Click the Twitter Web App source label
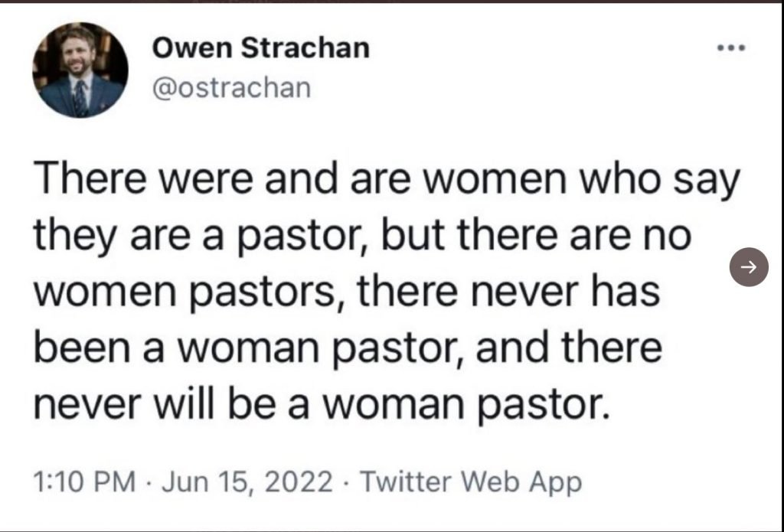Image resolution: width=784 pixels, height=532 pixels. [x=471, y=482]
